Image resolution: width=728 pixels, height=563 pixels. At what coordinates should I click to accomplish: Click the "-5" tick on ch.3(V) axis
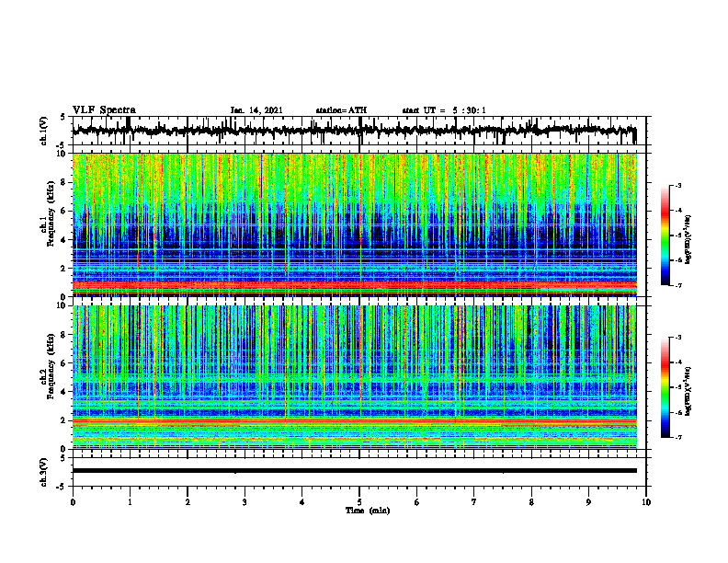pyautogui.click(x=61, y=487)
